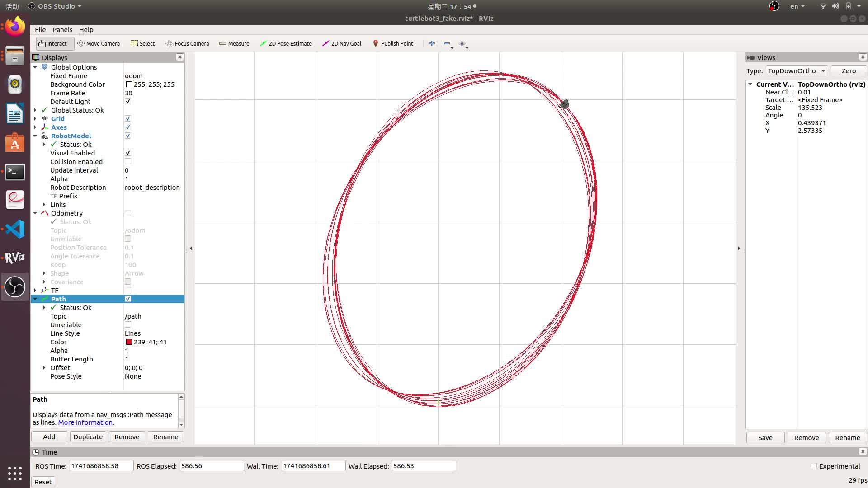Viewport: 868px width, 488px height.
Task: Open the More Information link
Action: click(x=85, y=422)
